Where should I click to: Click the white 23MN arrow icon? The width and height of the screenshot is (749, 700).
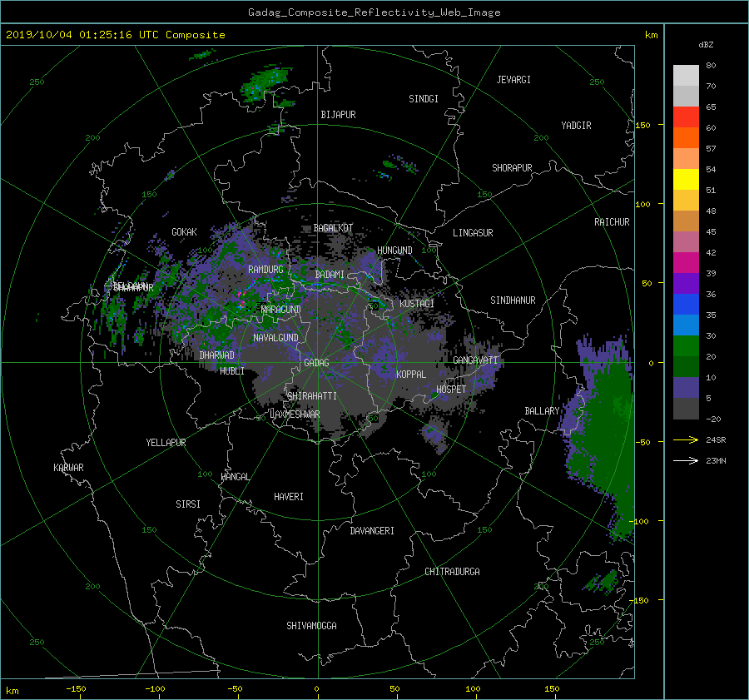686,460
